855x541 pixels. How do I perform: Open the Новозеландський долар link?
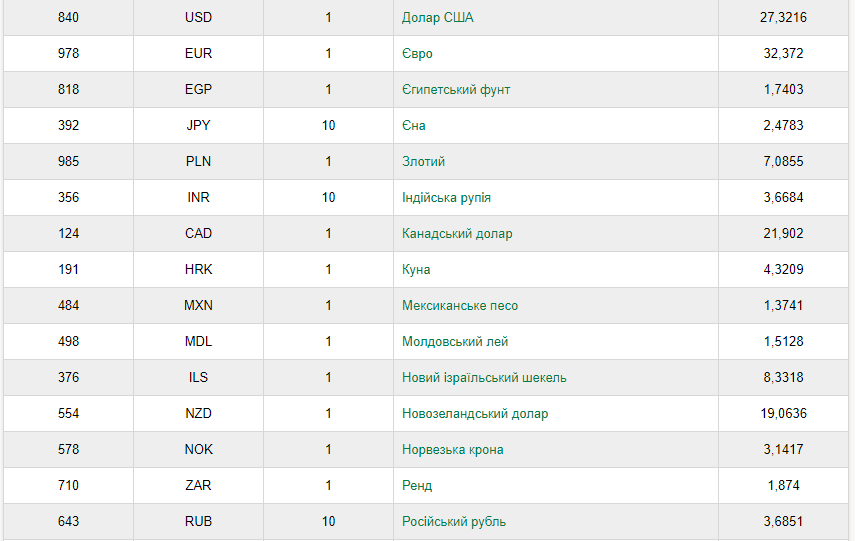(x=475, y=413)
